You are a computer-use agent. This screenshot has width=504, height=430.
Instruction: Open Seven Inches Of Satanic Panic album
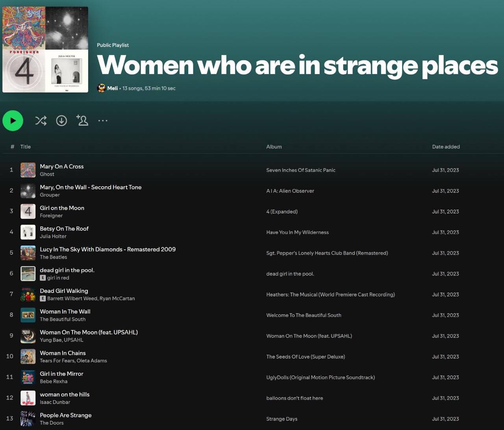coord(301,170)
